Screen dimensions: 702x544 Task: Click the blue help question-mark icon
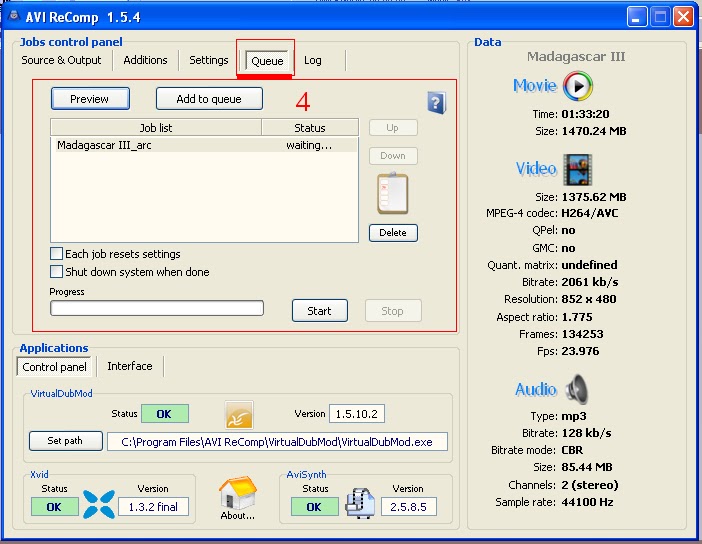tap(436, 103)
